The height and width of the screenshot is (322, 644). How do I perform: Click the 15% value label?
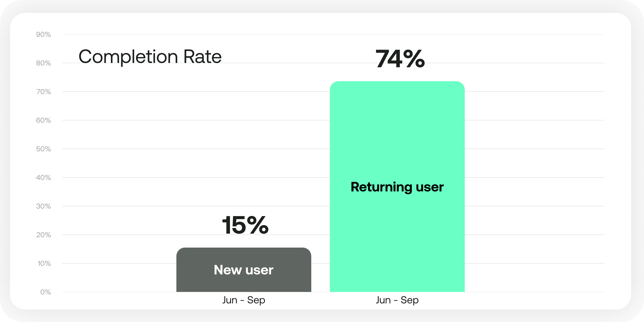coord(245,225)
